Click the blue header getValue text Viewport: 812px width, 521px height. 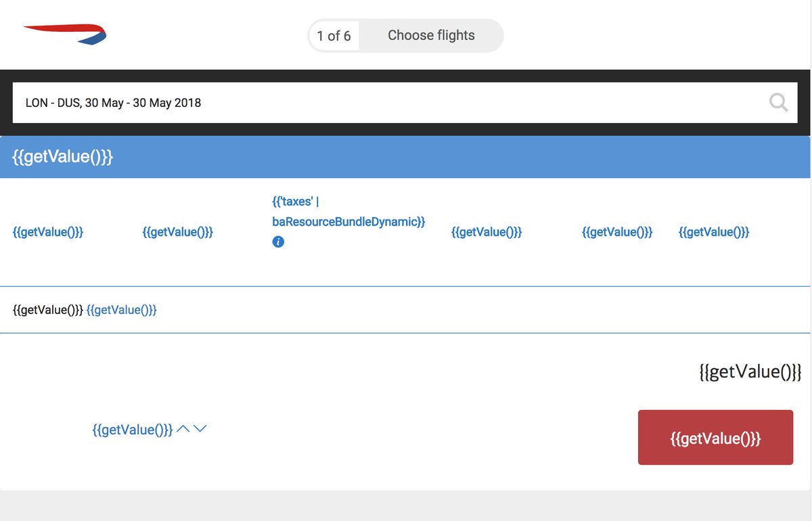coord(63,157)
